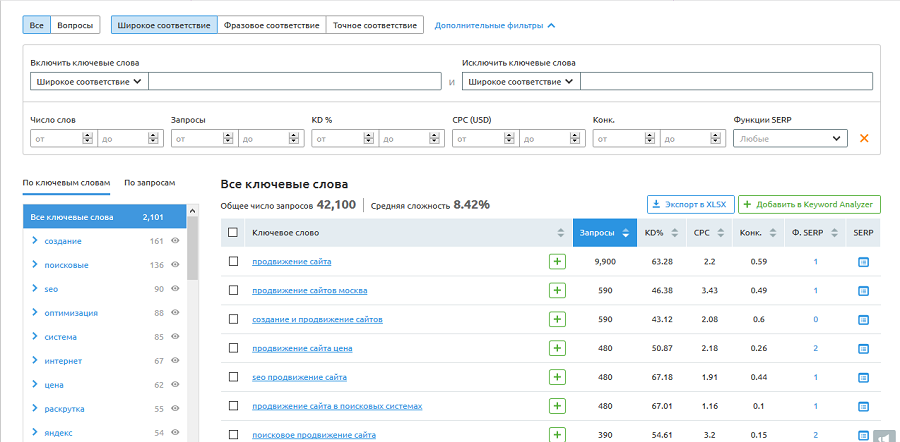Viewport: 900px width, 442px height.
Task: Open SERP snapshot for 'продвижение сайта в поисковых системах'
Action: coord(862,406)
